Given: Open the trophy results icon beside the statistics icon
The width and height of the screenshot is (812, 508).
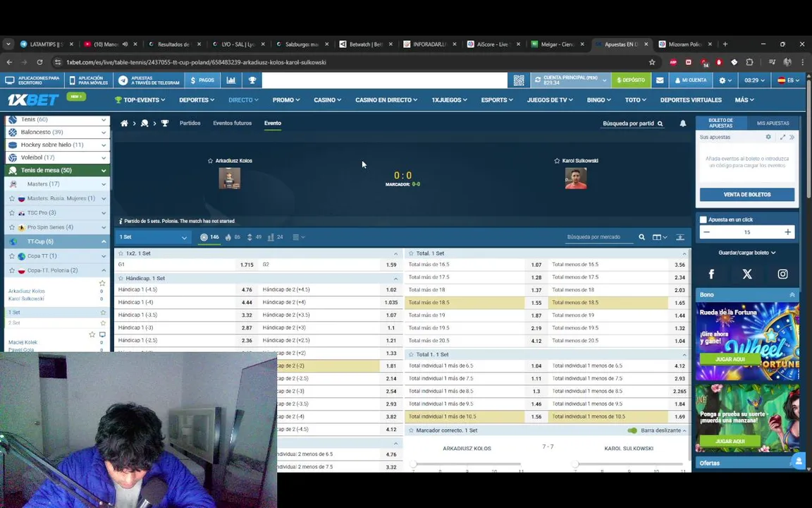Looking at the screenshot, I should [x=252, y=80].
